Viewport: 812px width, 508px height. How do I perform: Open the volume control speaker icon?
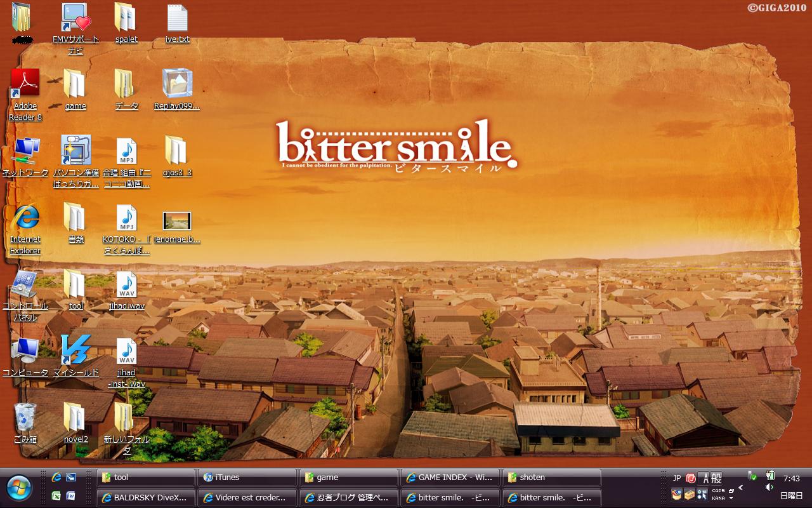click(x=769, y=487)
